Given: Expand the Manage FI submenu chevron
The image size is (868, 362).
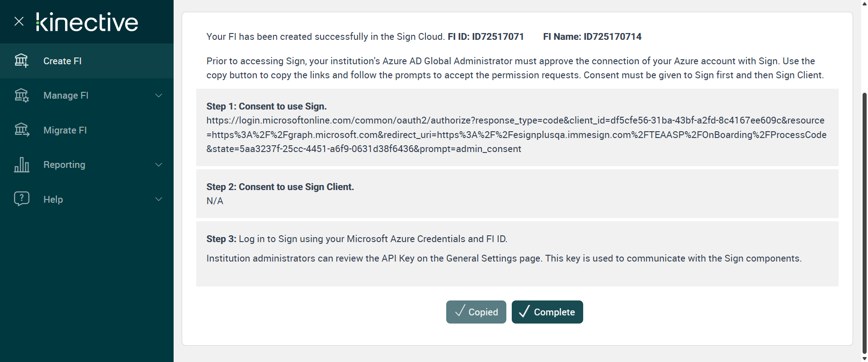Looking at the screenshot, I should (x=159, y=95).
